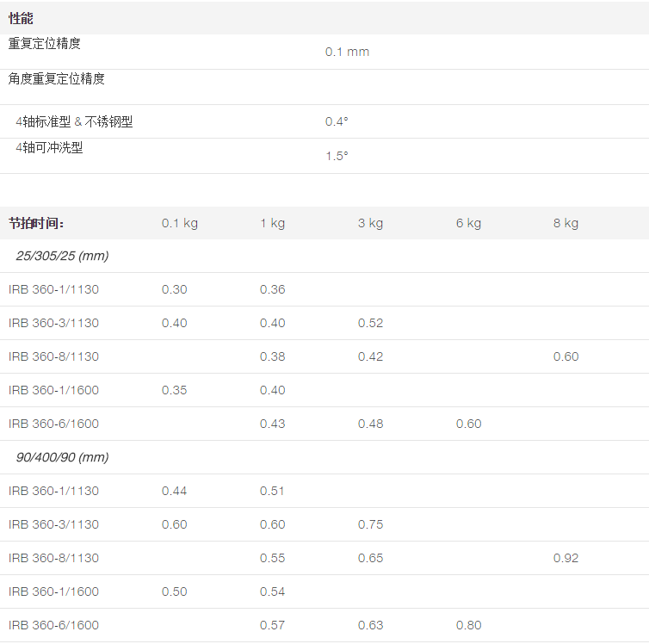The height and width of the screenshot is (644, 649).
Task: Click the 4轴标准型 & 不锈钢型 row label
Action: point(74,121)
